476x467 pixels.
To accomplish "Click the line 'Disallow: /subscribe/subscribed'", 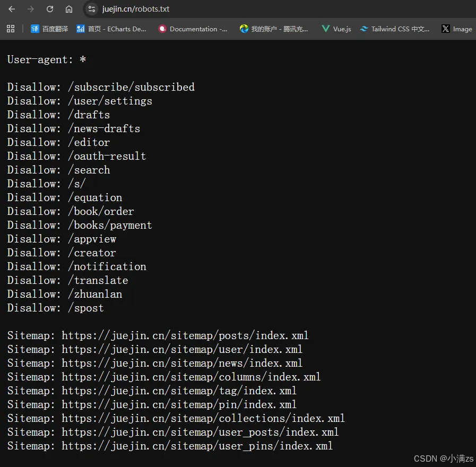I will tap(101, 87).
